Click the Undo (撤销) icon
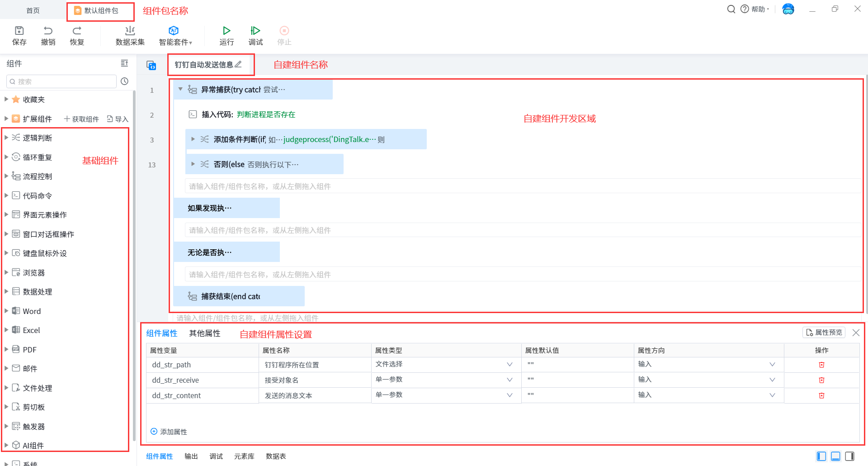Viewport: 868px width, 466px height. point(48,31)
